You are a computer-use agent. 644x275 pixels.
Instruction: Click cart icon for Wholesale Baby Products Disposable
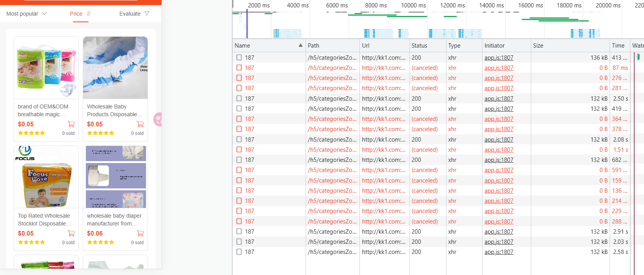coord(140,124)
